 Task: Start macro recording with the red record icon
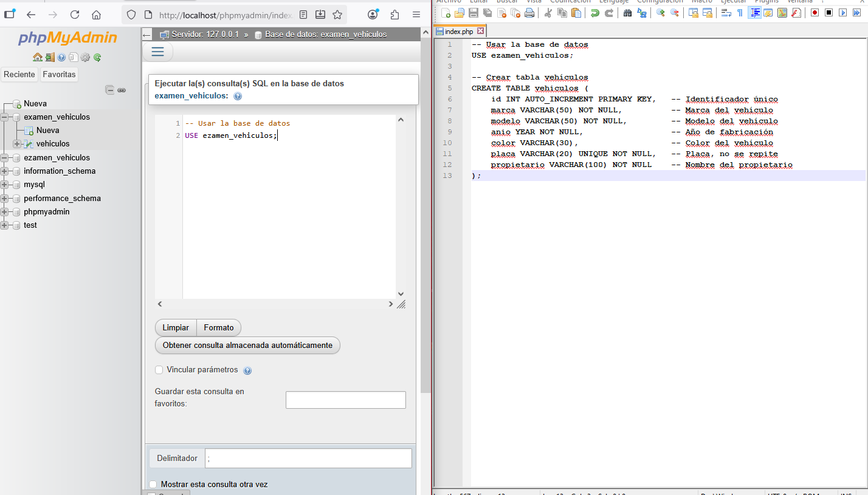pyautogui.click(x=814, y=13)
